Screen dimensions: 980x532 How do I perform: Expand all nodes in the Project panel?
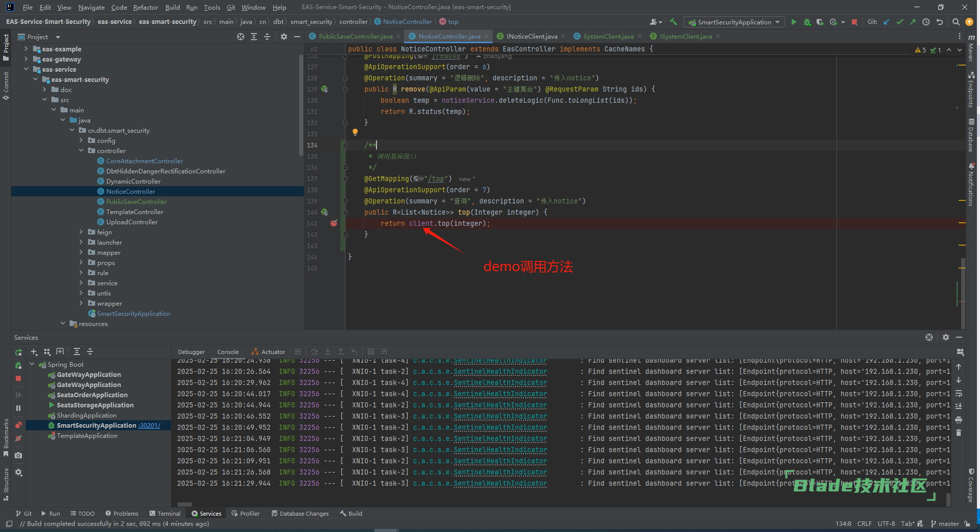[254, 37]
